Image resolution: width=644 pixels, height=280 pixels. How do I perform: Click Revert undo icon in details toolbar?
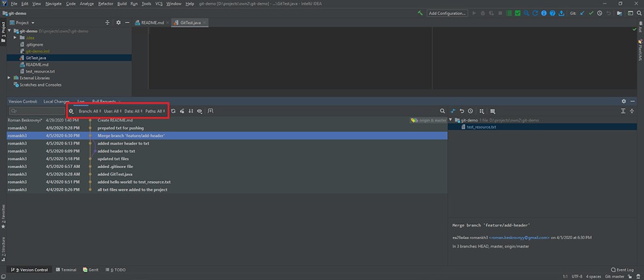coord(462,111)
